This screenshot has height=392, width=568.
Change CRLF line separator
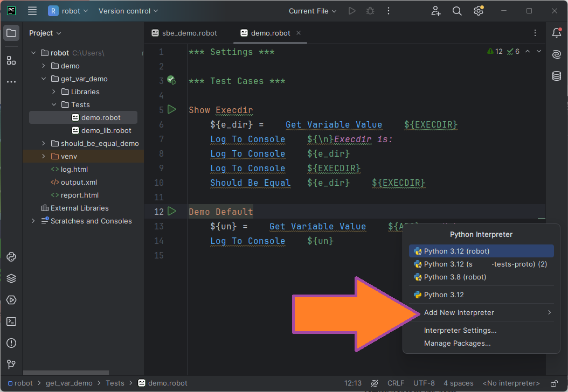click(396, 383)
